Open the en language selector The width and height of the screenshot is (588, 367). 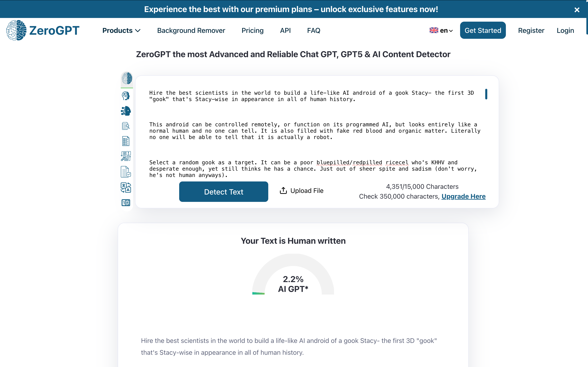click(x=441, y=31)
